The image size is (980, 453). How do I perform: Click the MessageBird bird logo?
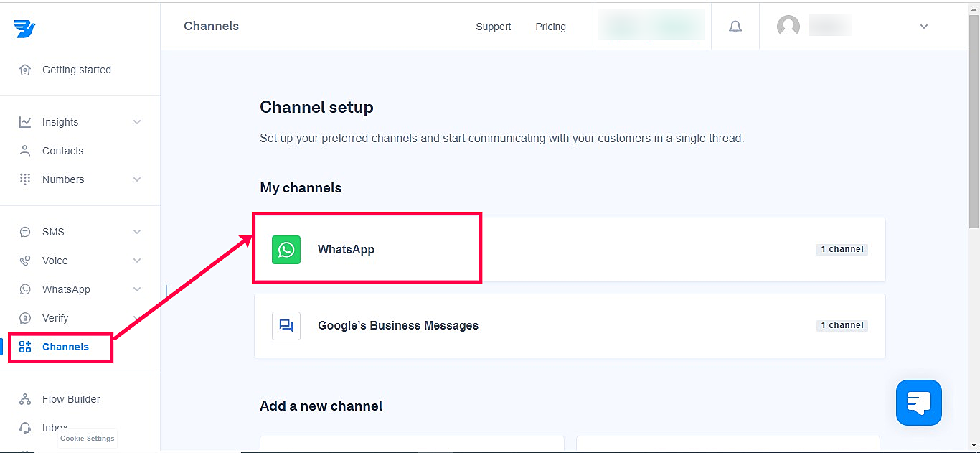(24, 28)
